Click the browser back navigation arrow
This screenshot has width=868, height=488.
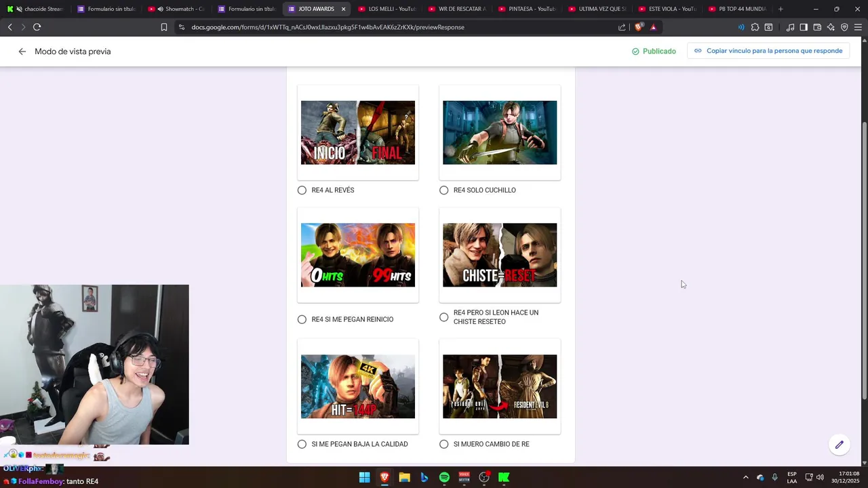[x=9, y=27]
